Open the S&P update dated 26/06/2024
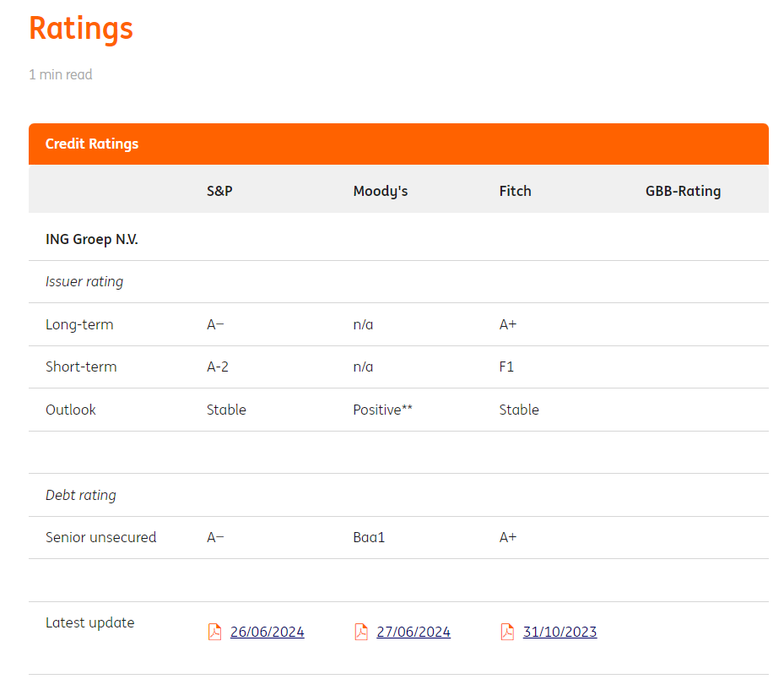Viewport: 784px width, 679px height. (x=267, y=632)
